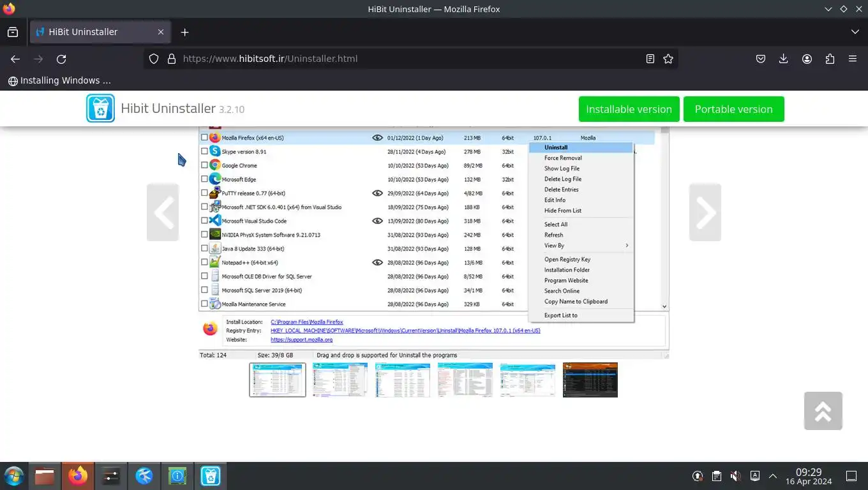The width and height of the screenshot is (868, 490).
Task: Click the Hibit Uninstaller recycle-bin logo
Action: (100, 108)
